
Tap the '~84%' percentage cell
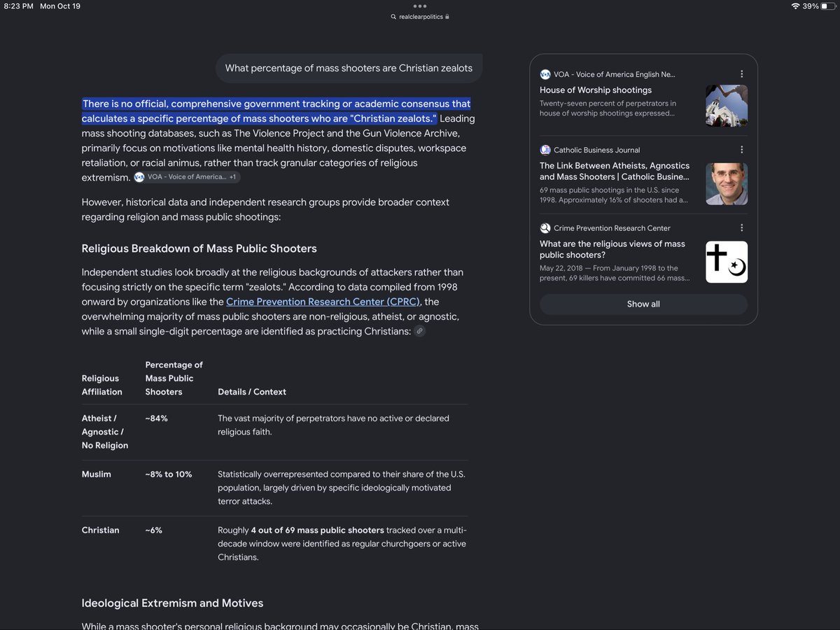[157, 419]
